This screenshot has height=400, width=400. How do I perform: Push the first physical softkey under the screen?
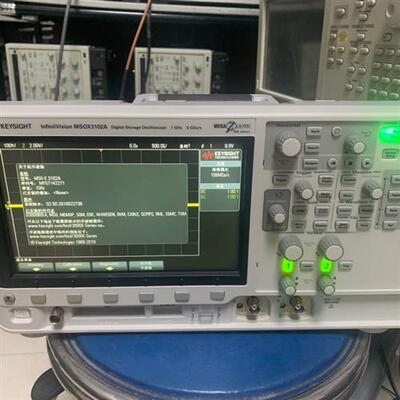point(38,299)
